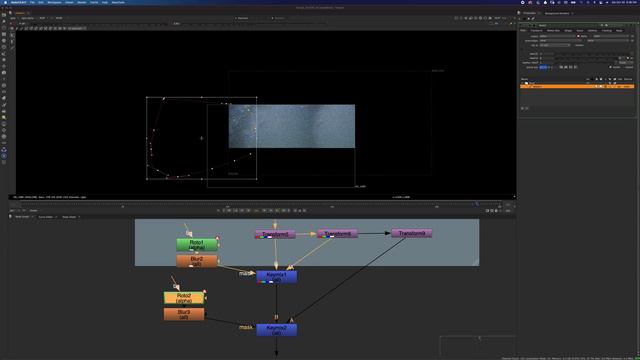Select the Roto2 node

click(x=184, y=298)
